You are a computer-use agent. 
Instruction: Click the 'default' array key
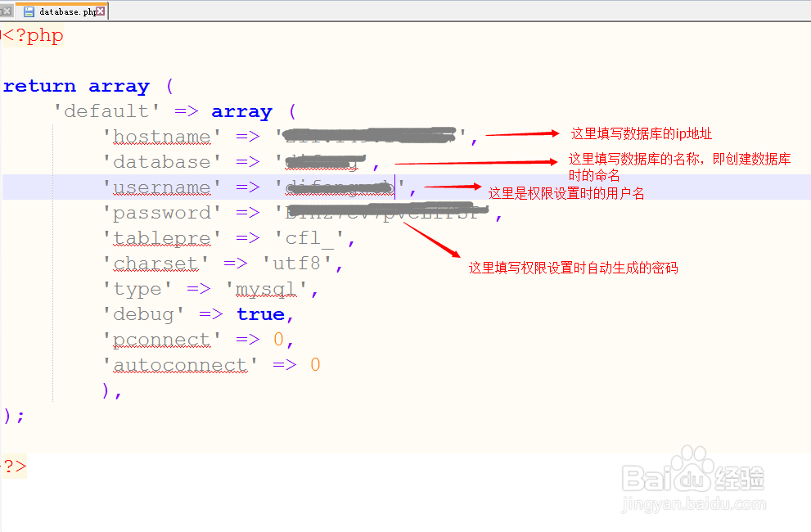click(x=106, y=111)
